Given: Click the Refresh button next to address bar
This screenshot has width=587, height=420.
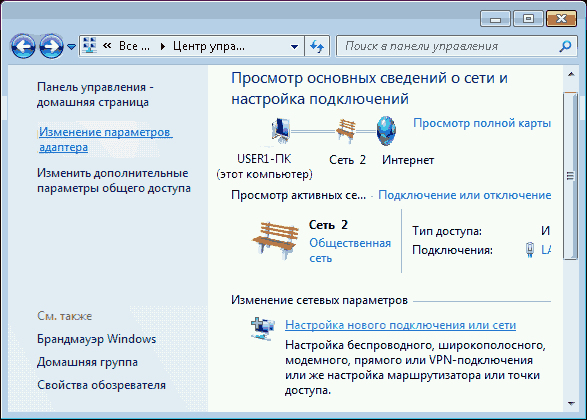Looking at the screenshot, I should point(317,46).
